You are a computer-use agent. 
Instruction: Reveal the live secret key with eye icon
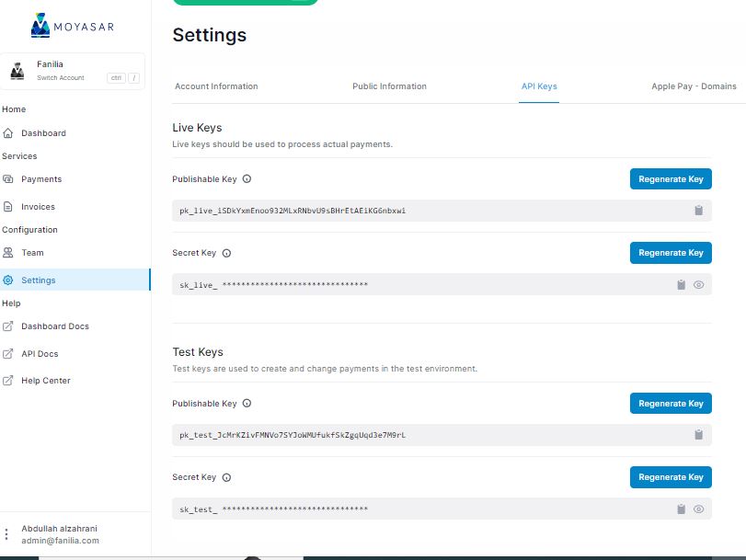(x=699, y=285)
